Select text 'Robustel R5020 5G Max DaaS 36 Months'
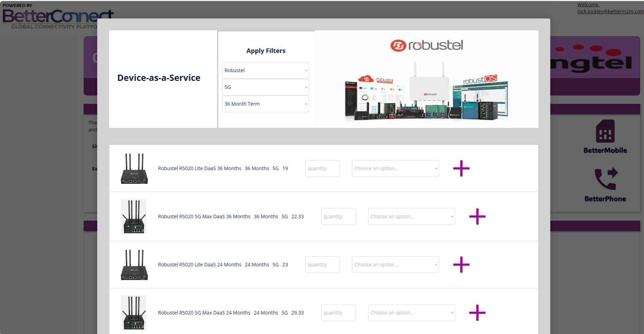The height and width of the screenshot is (334, 644). (204, 217)
